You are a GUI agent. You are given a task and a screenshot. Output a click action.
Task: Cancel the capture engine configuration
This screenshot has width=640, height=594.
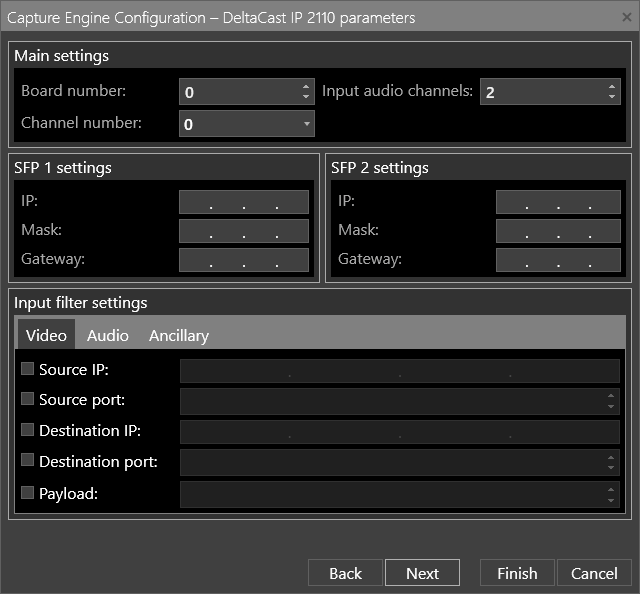click(594, 573)
